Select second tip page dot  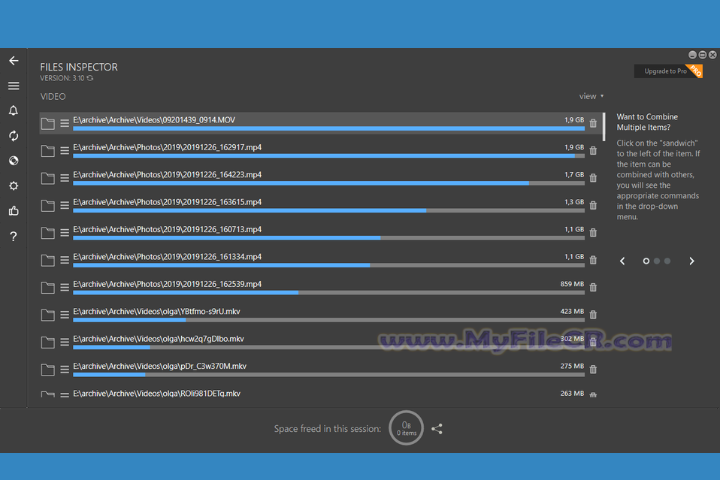[657, 261]
